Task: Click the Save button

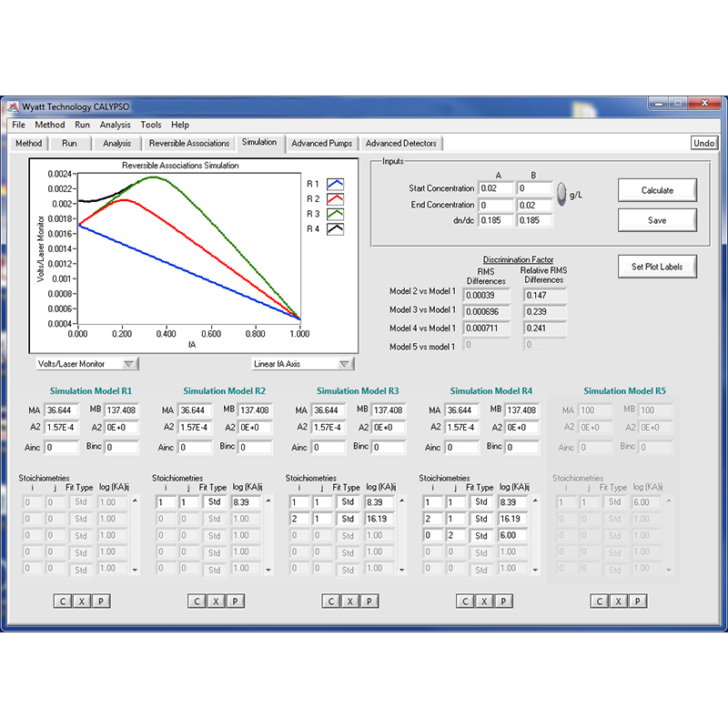Action: pyautogui.click(x=657, y=220)
